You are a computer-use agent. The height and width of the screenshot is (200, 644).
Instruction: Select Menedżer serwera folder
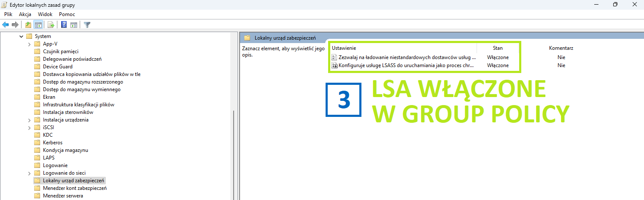(63, 196)
